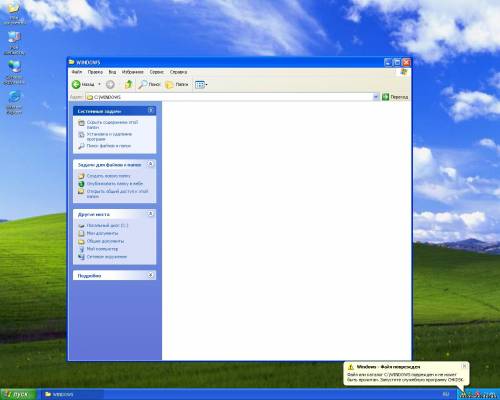Open the Favorites menu
This screenshot has width=500, height=400.
click(132, 72)
